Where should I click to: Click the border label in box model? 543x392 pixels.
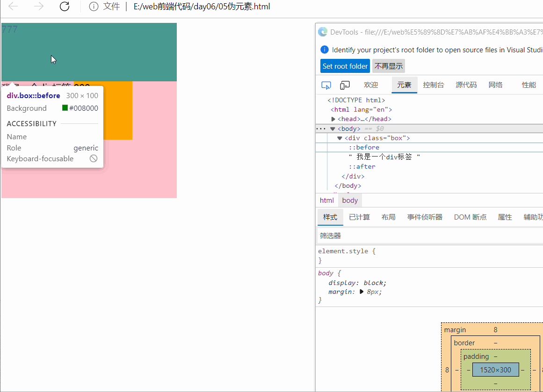(x=464, y=343)
